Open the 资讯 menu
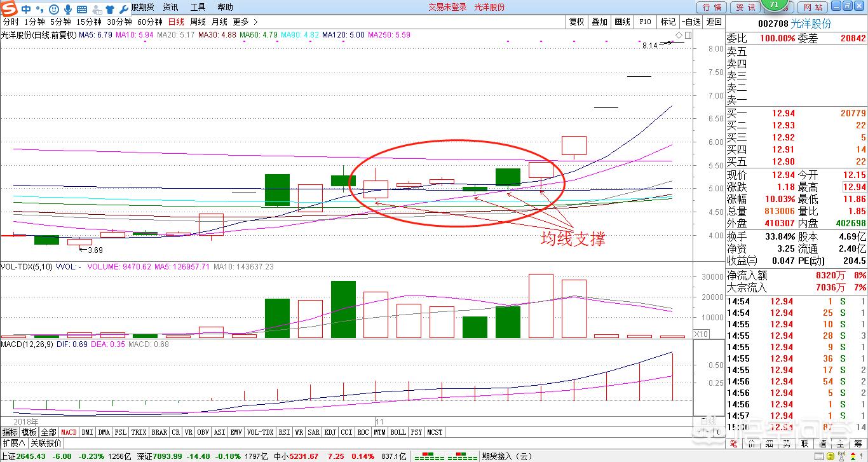Screen dimensions: 868x462 click(x=170, y=7)
